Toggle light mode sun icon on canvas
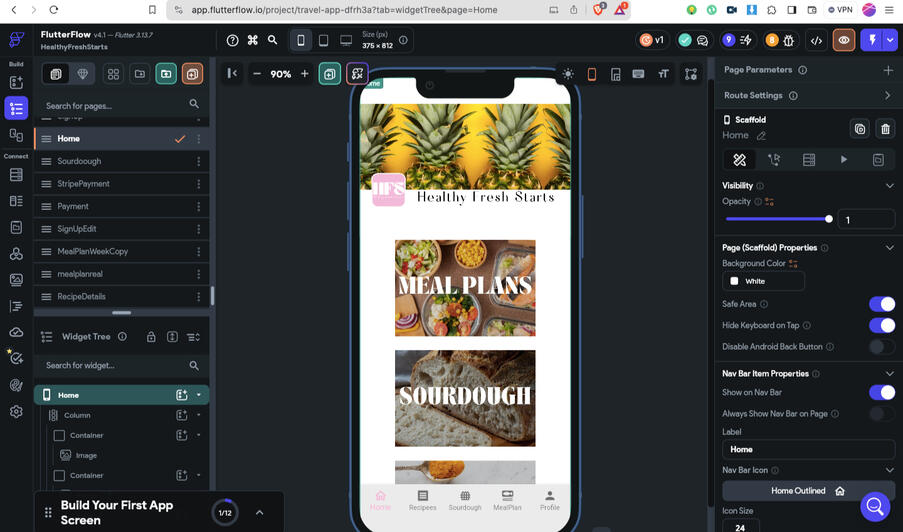The image size is (903, 532). pos(568,74)
